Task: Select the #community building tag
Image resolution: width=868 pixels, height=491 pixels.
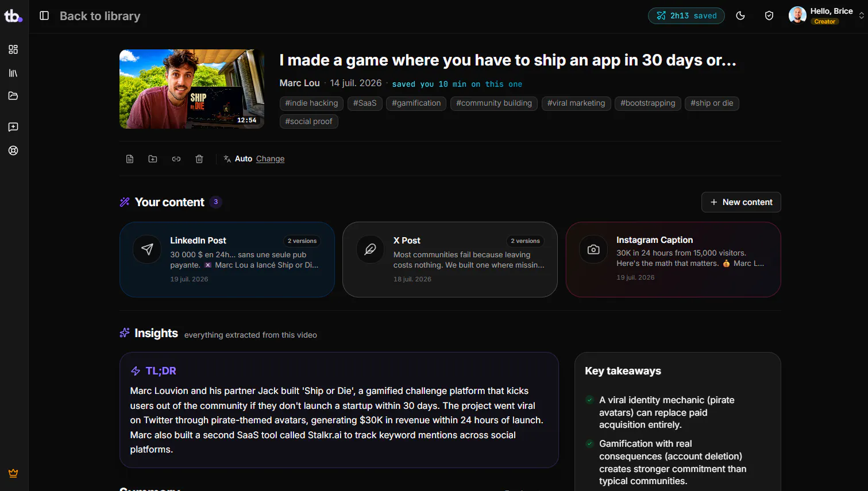Action: [x=494, y=103]
